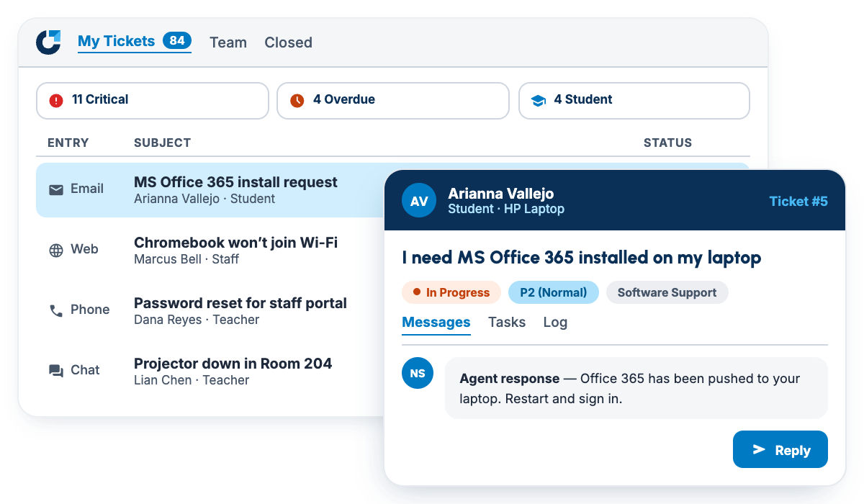Click the Phone entry label

coord(90,310)
